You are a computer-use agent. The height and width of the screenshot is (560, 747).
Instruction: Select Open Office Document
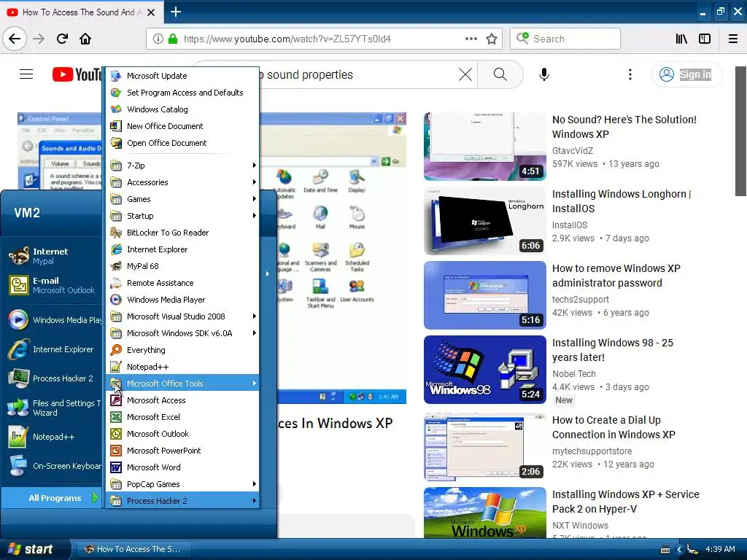(182, 142)
